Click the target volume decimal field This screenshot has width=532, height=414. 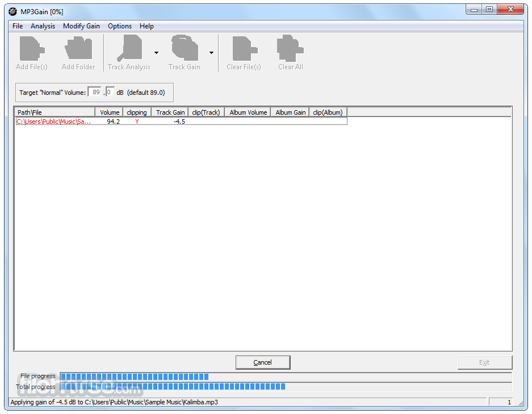pyautogui.click(x=110, y=92)
